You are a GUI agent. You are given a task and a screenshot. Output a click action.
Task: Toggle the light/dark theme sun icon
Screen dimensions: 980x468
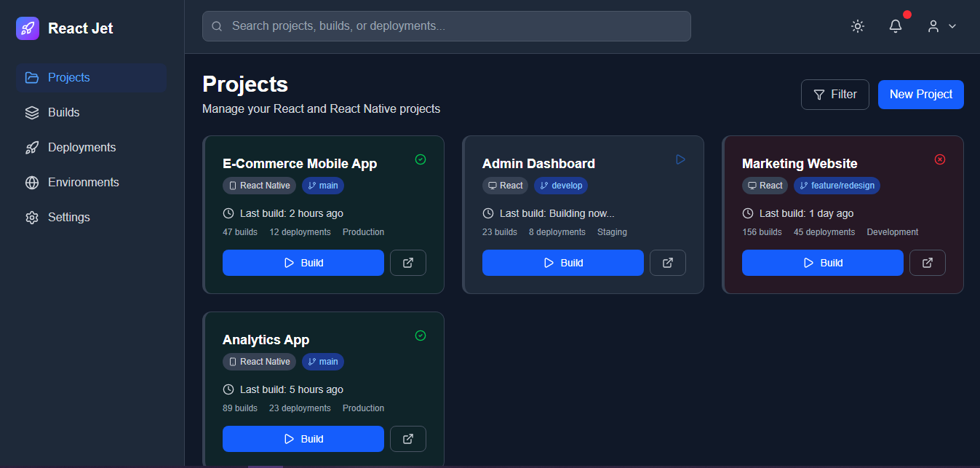click(x=858, y=26)
